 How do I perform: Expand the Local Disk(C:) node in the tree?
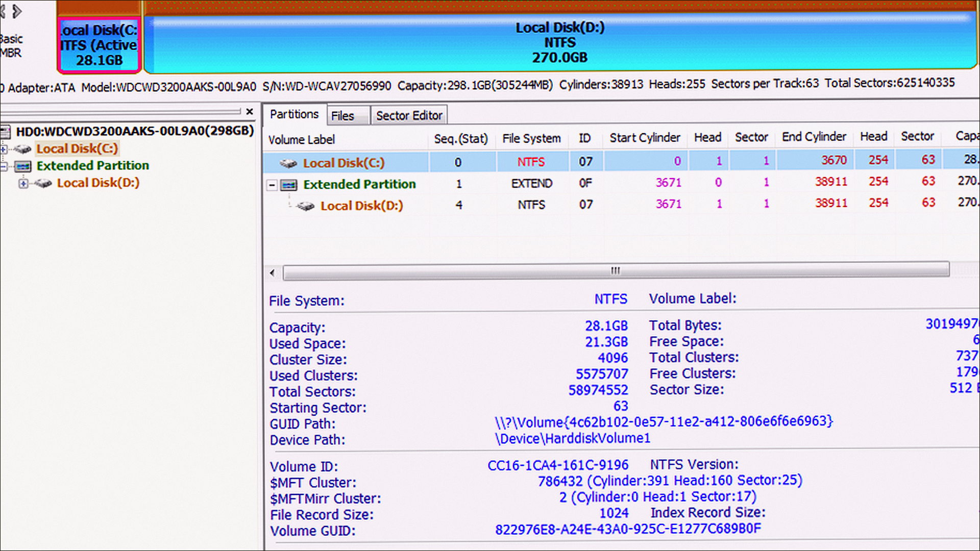tap(4, 149)
